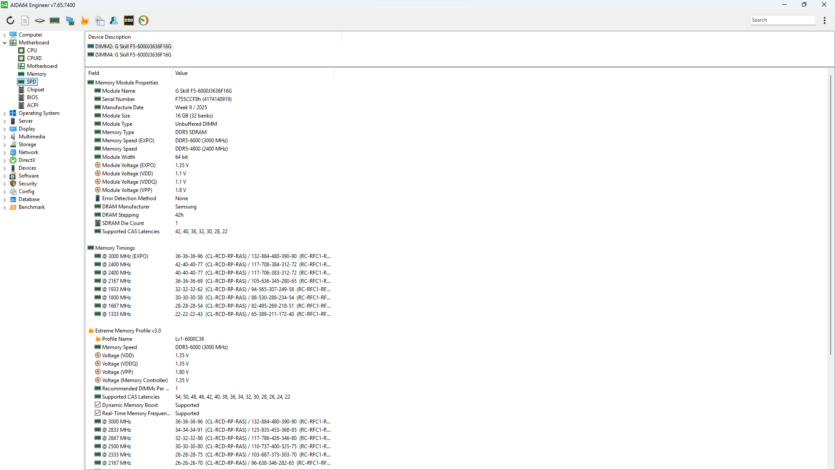Click the CPU chip toolbar icon

pos(40,21)
